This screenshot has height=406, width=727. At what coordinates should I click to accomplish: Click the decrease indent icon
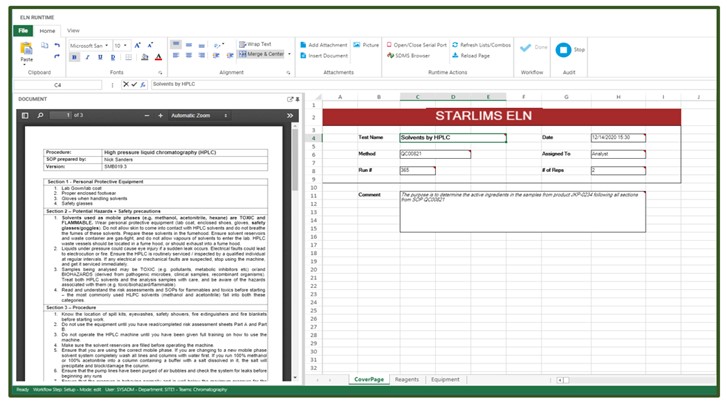click(x=216, y=56)
